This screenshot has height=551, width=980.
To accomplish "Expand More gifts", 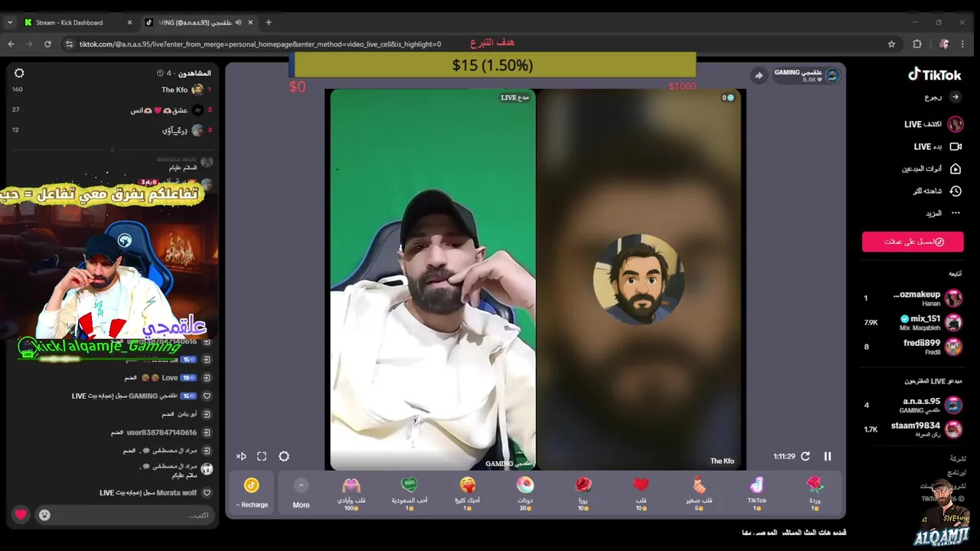I will [x=301, y=494].
